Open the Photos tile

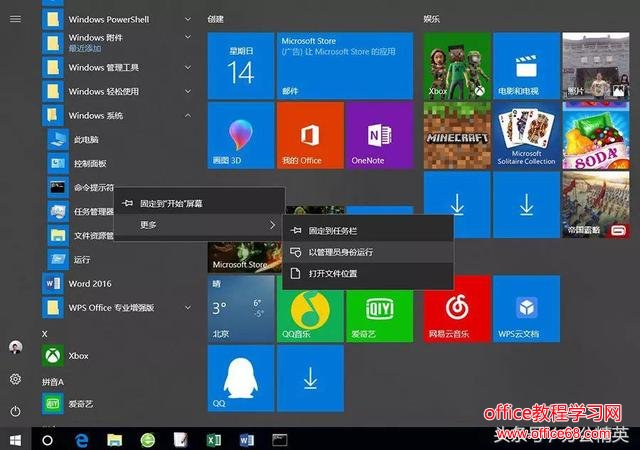[596, 66]
